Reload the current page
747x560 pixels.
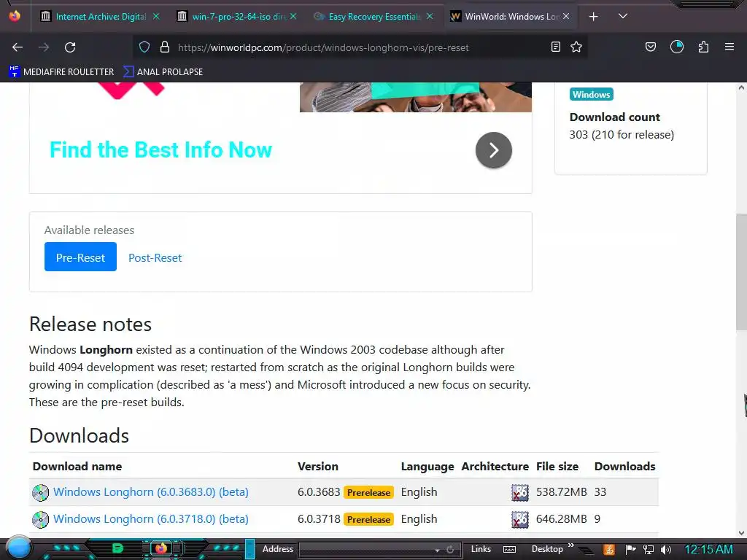tap(70, 47)
